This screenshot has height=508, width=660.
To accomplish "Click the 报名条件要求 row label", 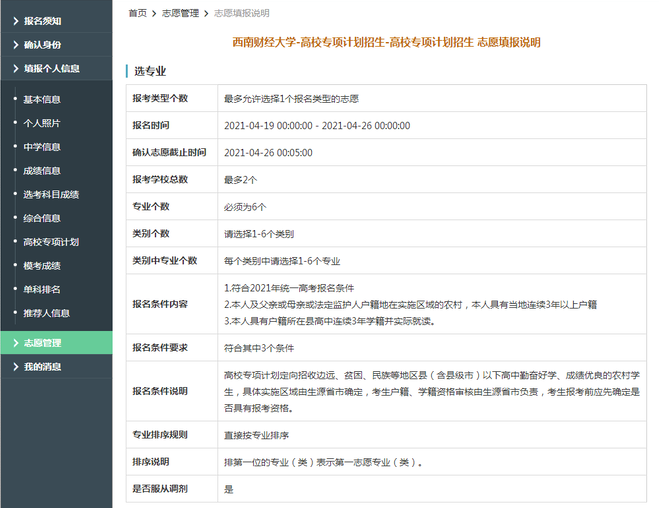I will pyautogui.click(x=160, y=348).
